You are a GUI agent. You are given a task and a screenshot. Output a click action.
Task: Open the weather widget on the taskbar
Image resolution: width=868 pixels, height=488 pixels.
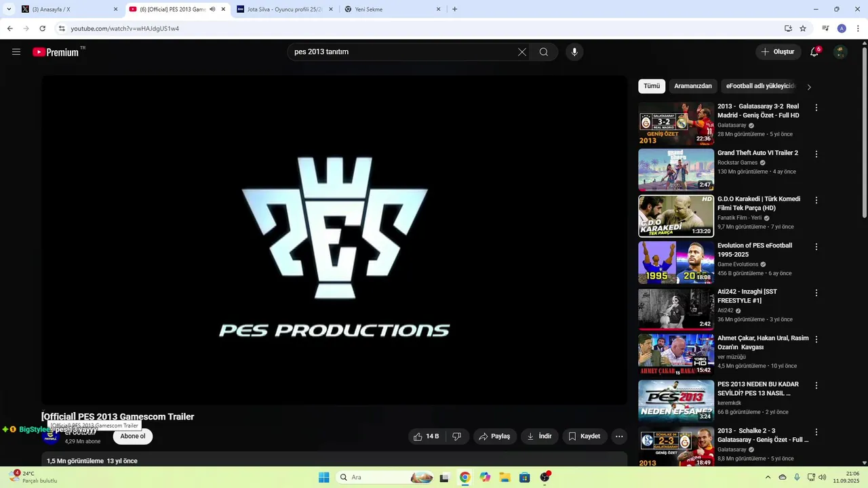coord(33,477)
